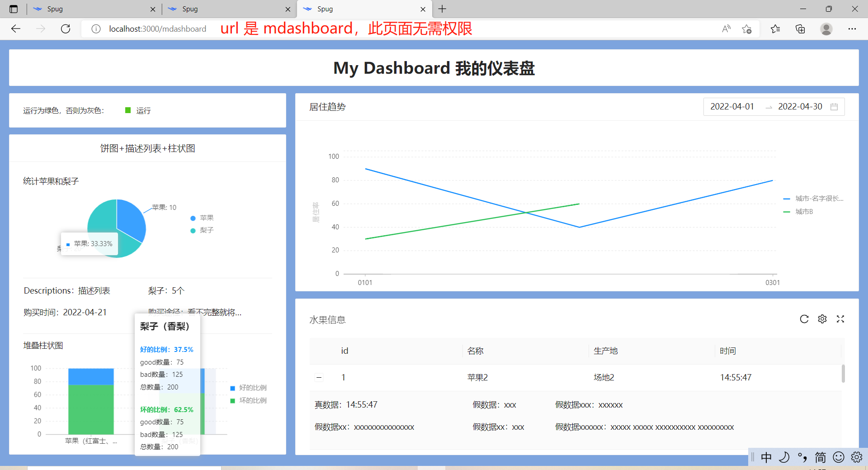This screenshot has height=470, width=868.
Task: Open IME settings gear
Action: (857, 457)
